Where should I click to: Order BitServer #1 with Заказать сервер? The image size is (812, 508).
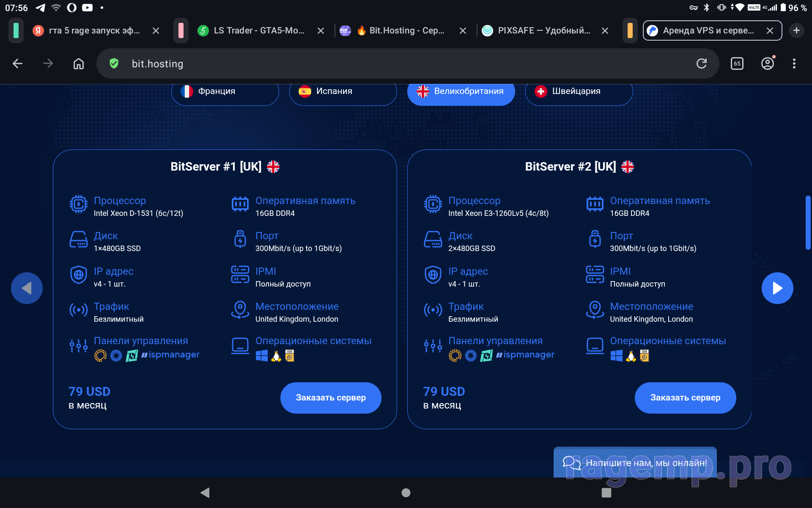tap(330, 398)
